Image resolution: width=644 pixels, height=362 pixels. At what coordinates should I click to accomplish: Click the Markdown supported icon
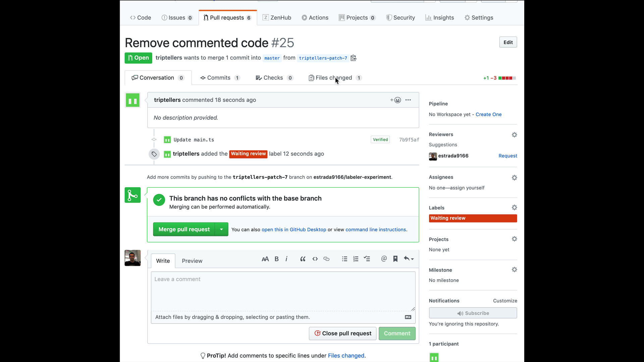[408, 317]
